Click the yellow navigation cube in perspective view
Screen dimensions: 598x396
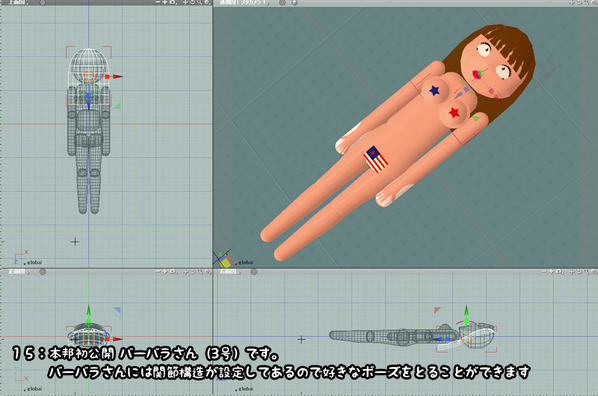(225, 262)
